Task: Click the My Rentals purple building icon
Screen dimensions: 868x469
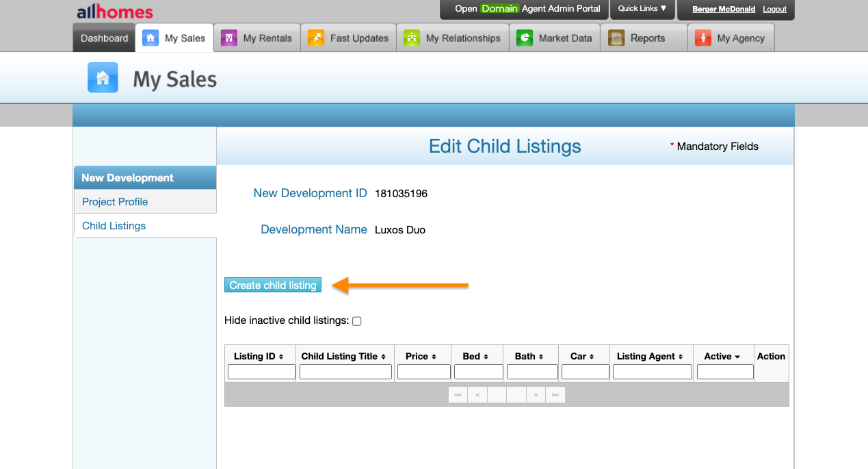Action: tap(228, 38)
